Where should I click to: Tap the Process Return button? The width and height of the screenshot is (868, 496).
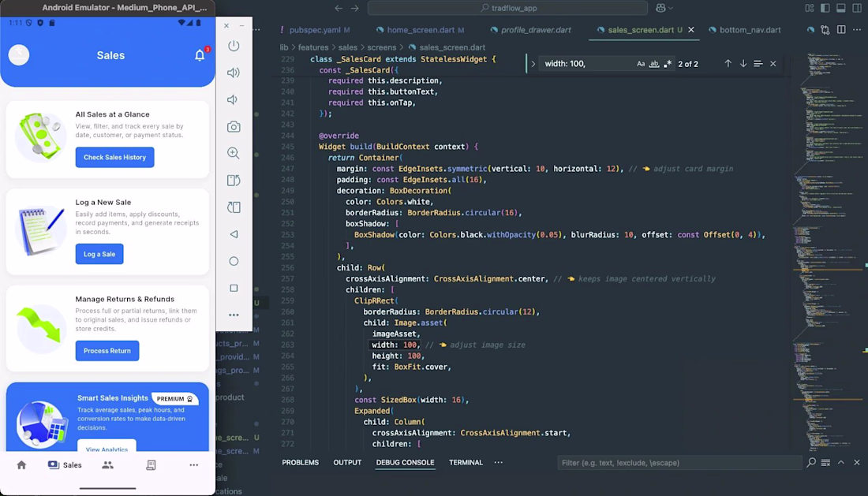[107, 351]
